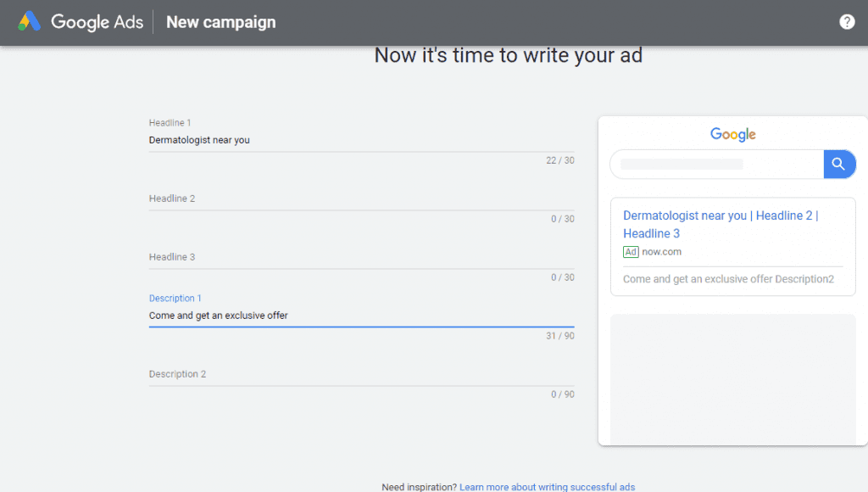
Task: Click the 31 / 90 character counter
Action: click(559, 336)
